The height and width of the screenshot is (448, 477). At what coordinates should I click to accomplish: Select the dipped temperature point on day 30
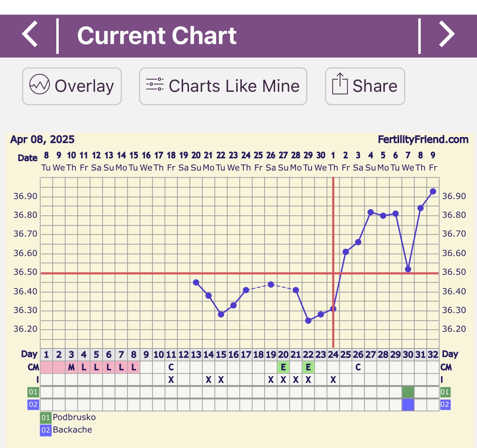pyautogui.click(x=408, y=269)
